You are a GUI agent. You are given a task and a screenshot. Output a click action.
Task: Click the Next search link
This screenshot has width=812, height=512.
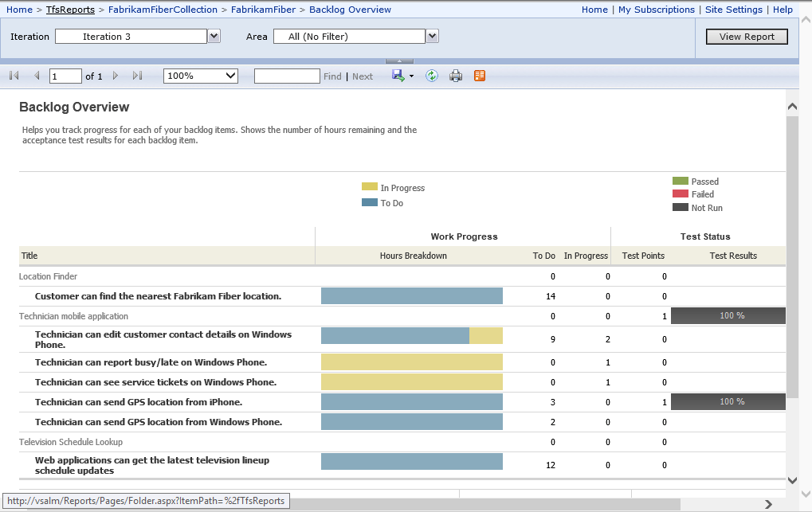363,76
